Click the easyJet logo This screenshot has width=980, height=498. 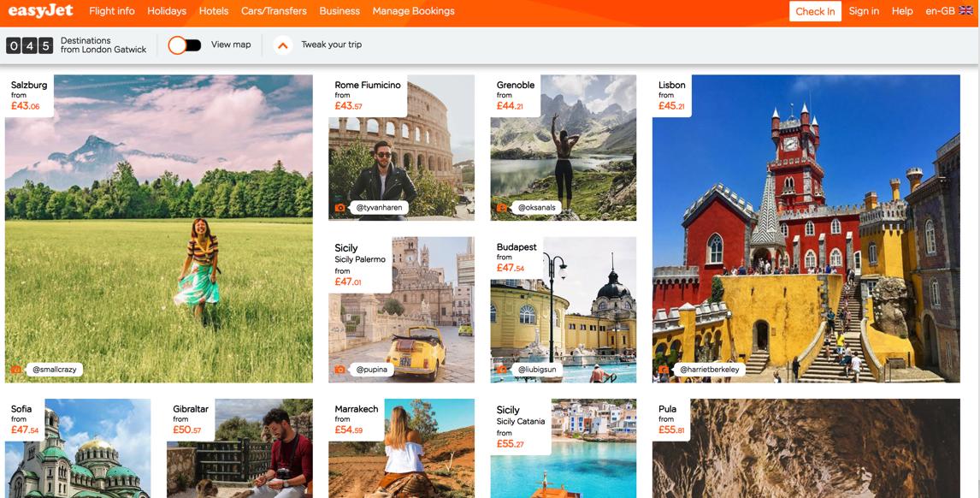click(41, 10)
